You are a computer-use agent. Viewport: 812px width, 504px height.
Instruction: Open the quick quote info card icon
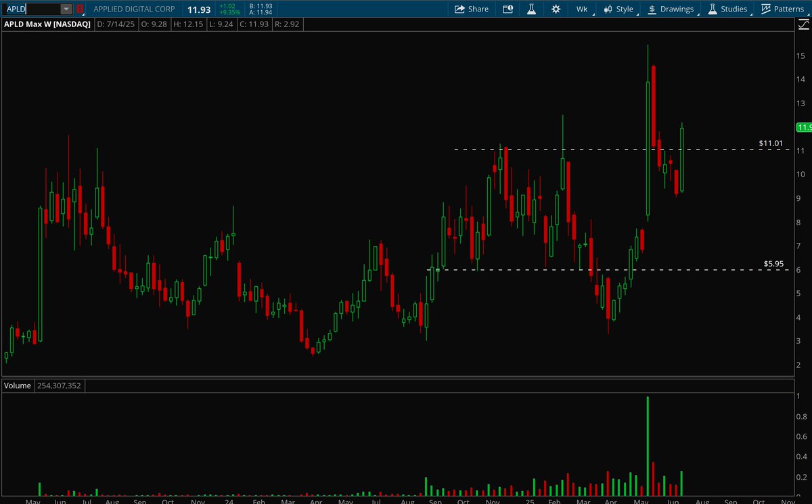508,9
